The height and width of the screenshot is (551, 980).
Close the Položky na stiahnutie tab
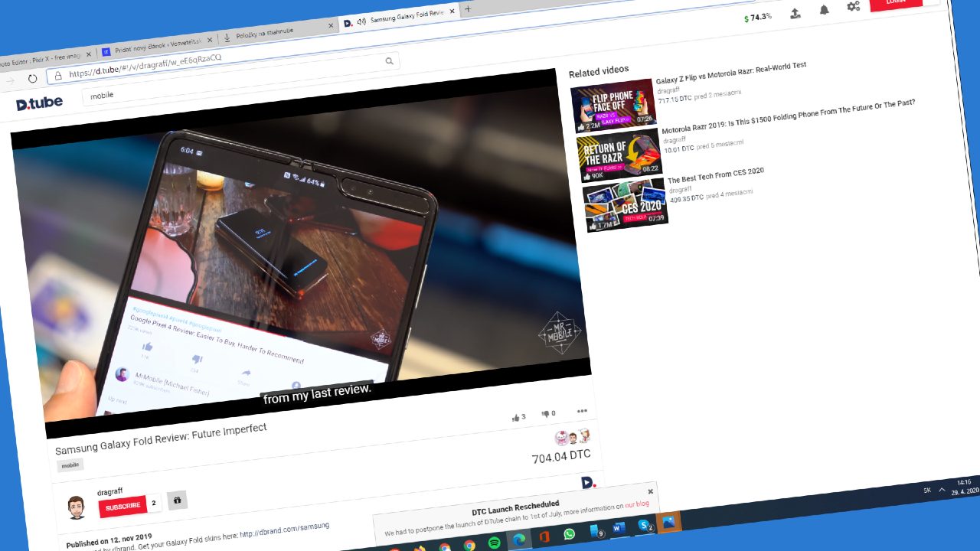(331, 25)
